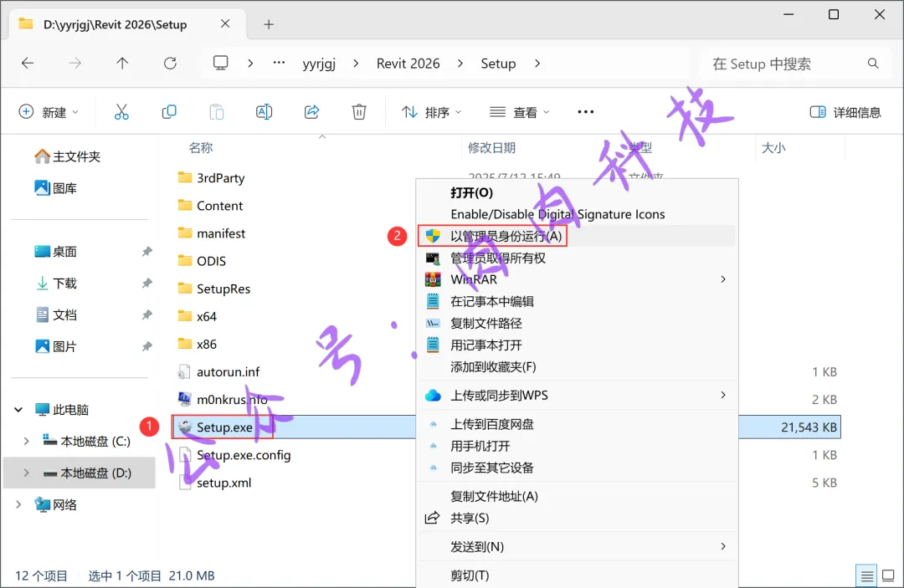Choose 打开(O) from context menu
Viewport: 904px width, 588px height.
coord(471,192)
